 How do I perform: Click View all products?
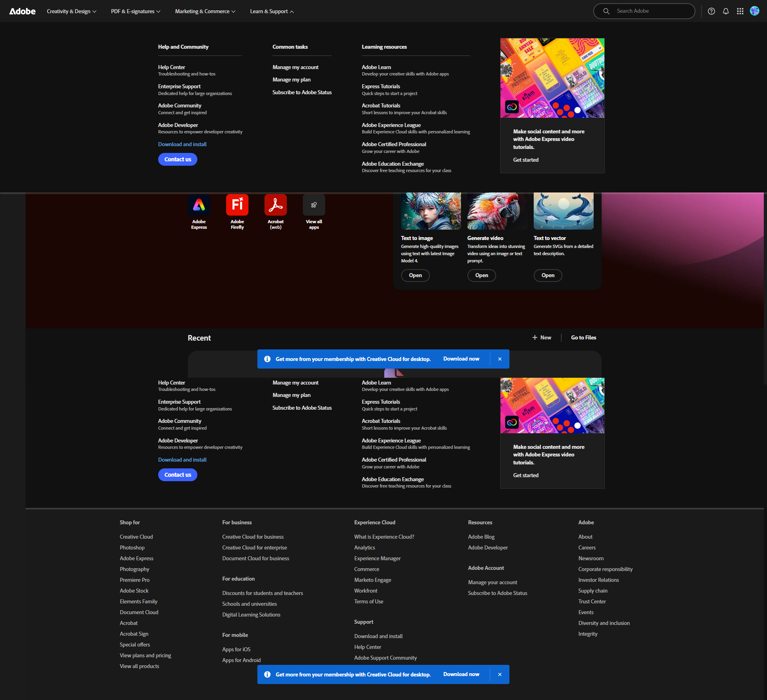coord(139,666)
